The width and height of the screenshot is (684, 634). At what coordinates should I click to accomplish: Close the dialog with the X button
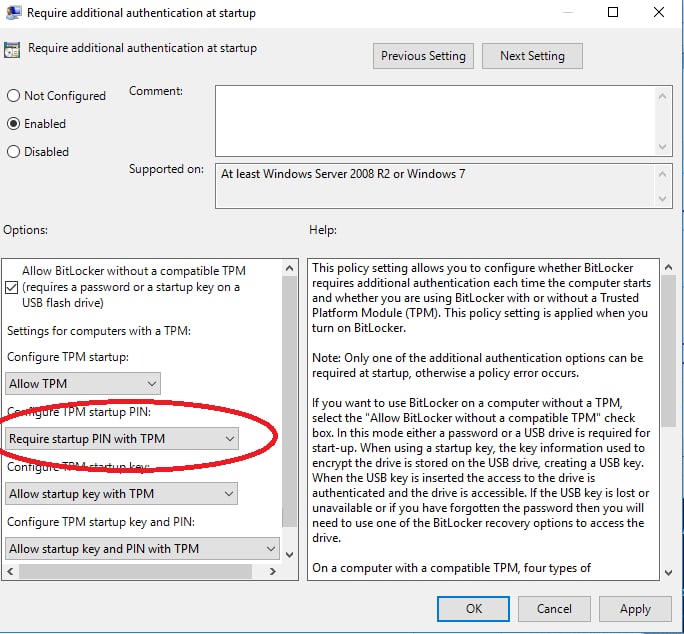pyautogui.click(x=659, y=12)
